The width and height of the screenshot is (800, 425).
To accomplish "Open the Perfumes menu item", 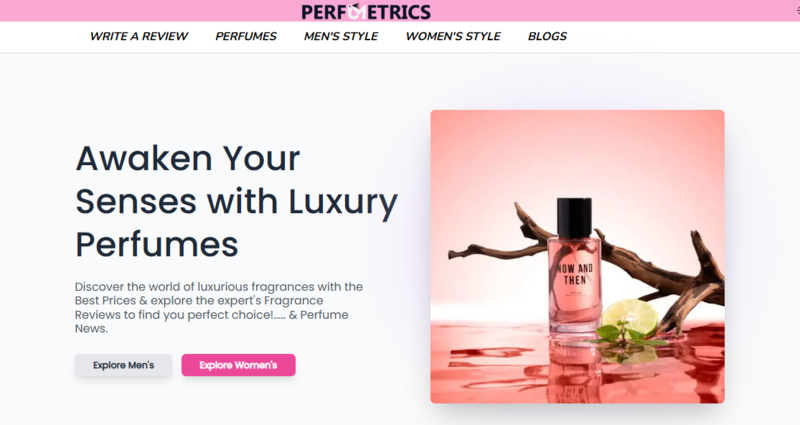I will [x=245, y=36].
